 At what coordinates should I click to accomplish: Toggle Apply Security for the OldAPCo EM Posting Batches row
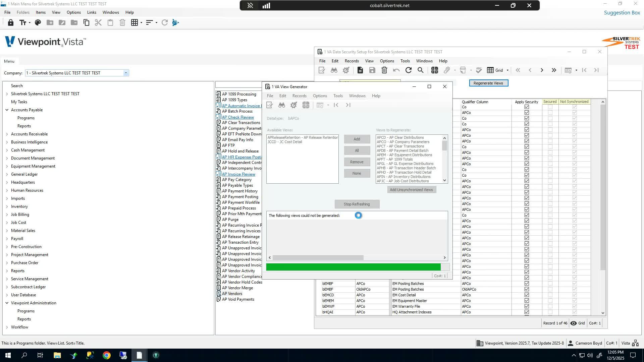527,289
